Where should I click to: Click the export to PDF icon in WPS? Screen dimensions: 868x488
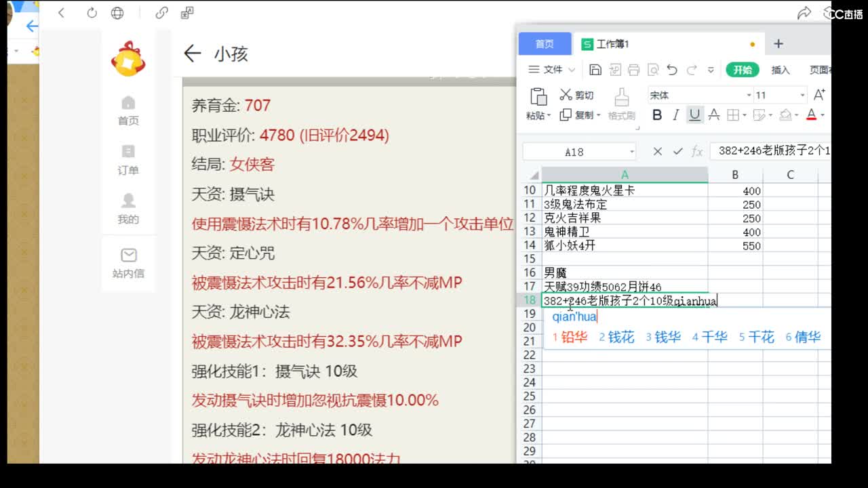614,70
